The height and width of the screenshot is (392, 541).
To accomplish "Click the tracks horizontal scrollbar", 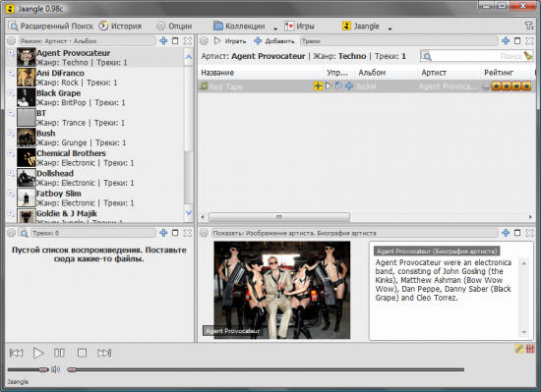I will [279, 217].
